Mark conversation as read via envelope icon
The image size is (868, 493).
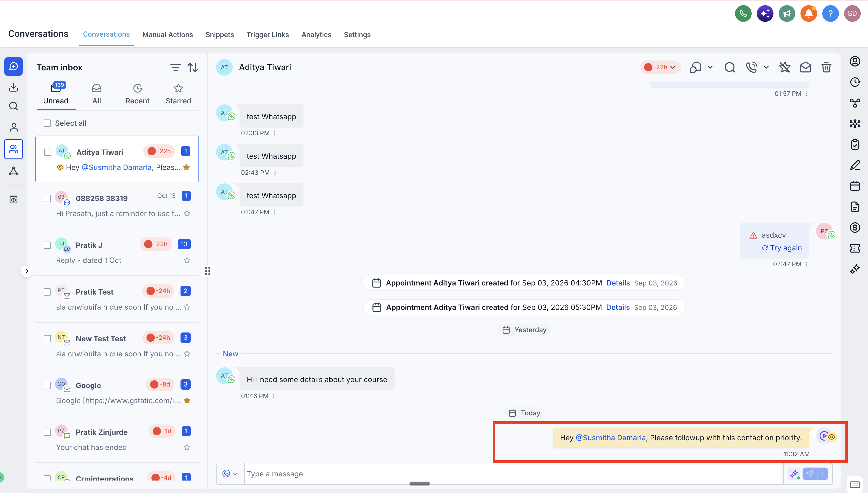point(805,67)
